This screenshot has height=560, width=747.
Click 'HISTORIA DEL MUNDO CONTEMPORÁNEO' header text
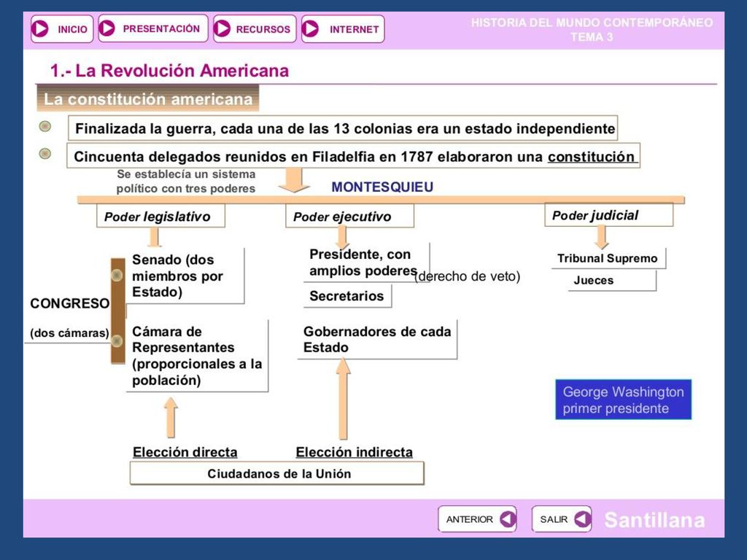pyautogui.click(x=592, y=23)
